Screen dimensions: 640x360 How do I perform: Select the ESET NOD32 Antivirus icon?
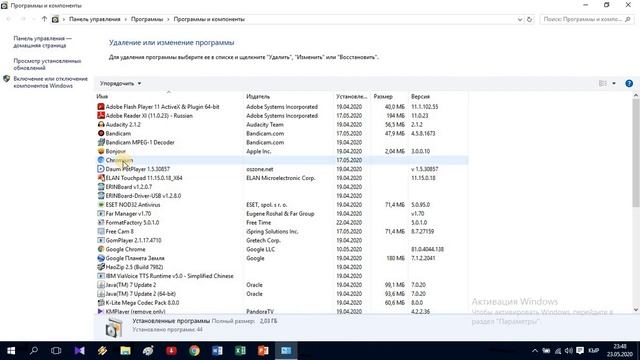(x=101, y=204)
